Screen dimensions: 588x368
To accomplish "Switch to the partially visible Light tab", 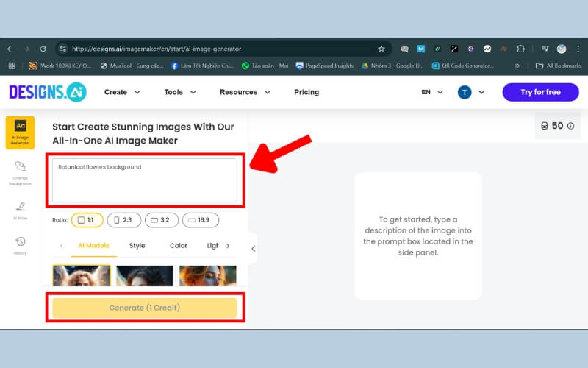I will [212, 246].
